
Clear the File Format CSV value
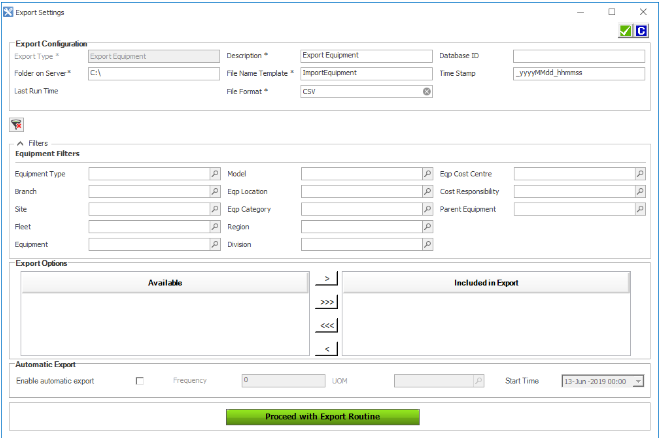tap(427, 91)
